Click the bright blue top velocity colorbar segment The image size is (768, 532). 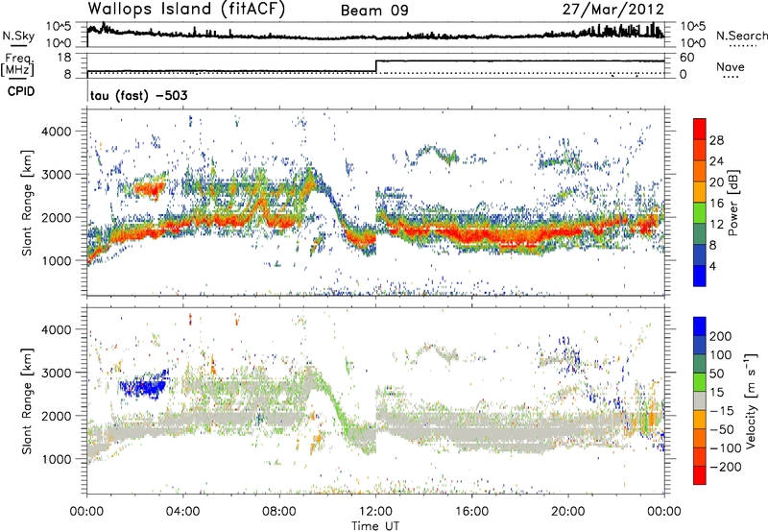pyautogui.click(x=700, y=326)
